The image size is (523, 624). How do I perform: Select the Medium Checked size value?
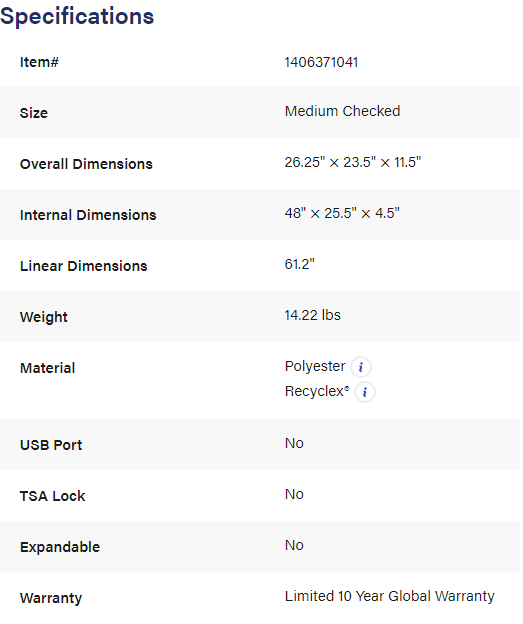[x=342, y=111]
